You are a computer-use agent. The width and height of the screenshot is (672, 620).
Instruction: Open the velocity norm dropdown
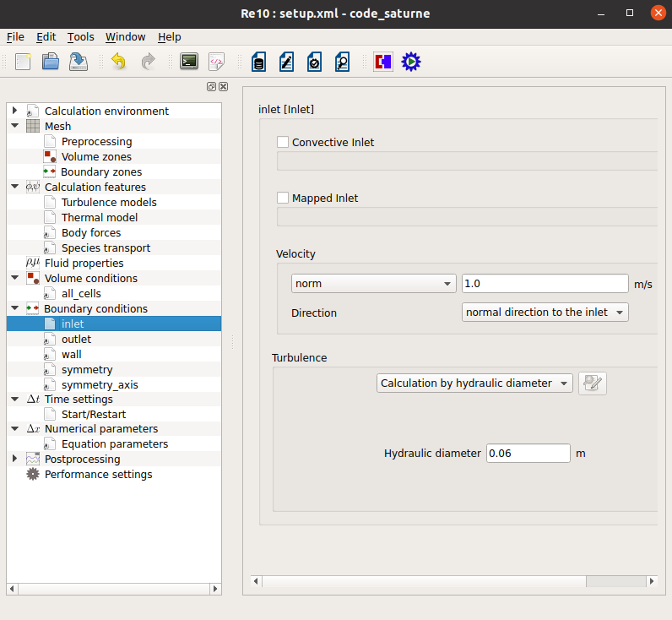click(x=373, y=284)
